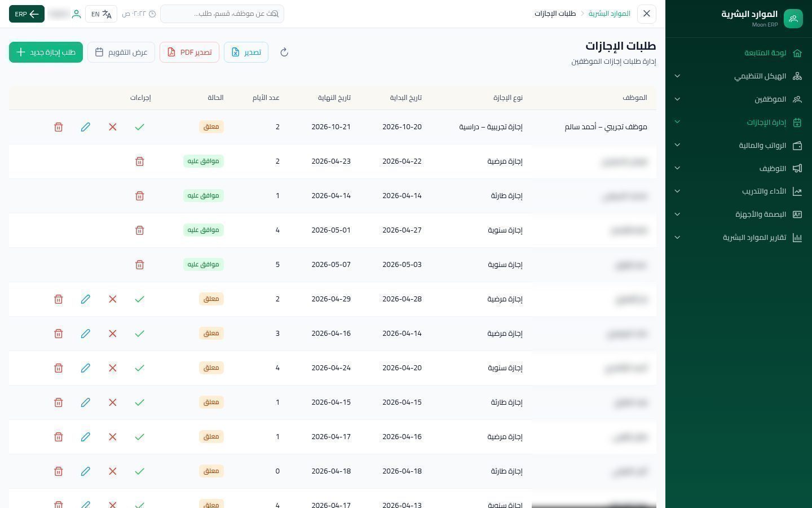Reject the 2026-10-20 experimental leave request
The height and width of the screenshot is (508, 812).
(113, 127)
